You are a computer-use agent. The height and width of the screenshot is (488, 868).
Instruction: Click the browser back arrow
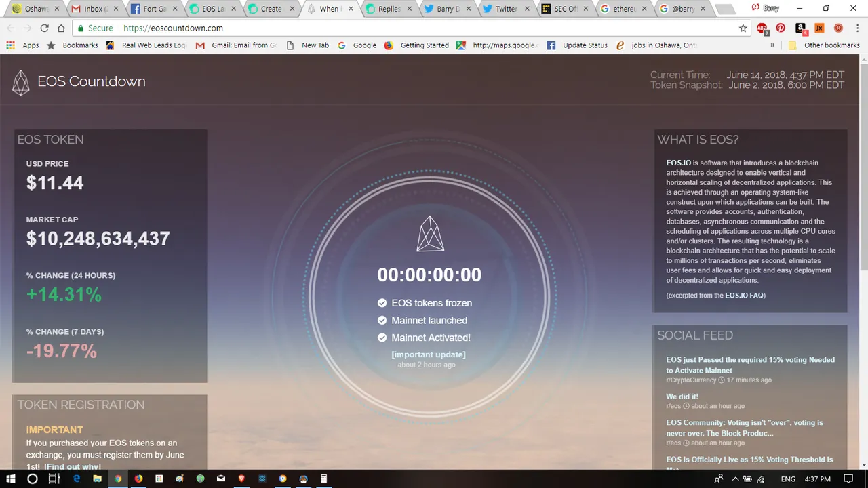pyautogui.click(x=12, y=28)
